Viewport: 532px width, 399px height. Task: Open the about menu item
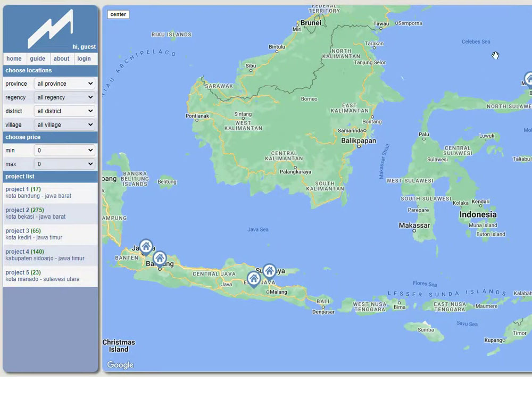(x=61, y=59)
